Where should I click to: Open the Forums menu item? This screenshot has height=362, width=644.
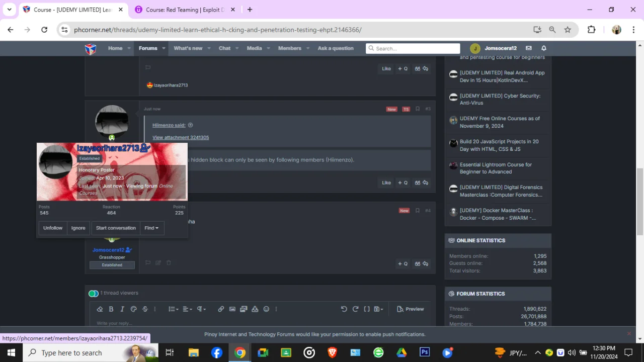148,48
